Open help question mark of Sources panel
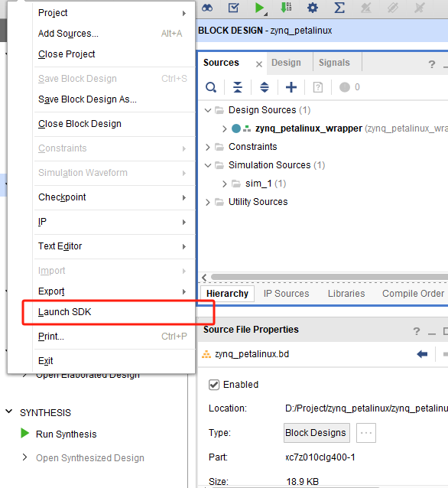Image resolution: width=448 pixels, height=488 pixels. click(432, 64)
